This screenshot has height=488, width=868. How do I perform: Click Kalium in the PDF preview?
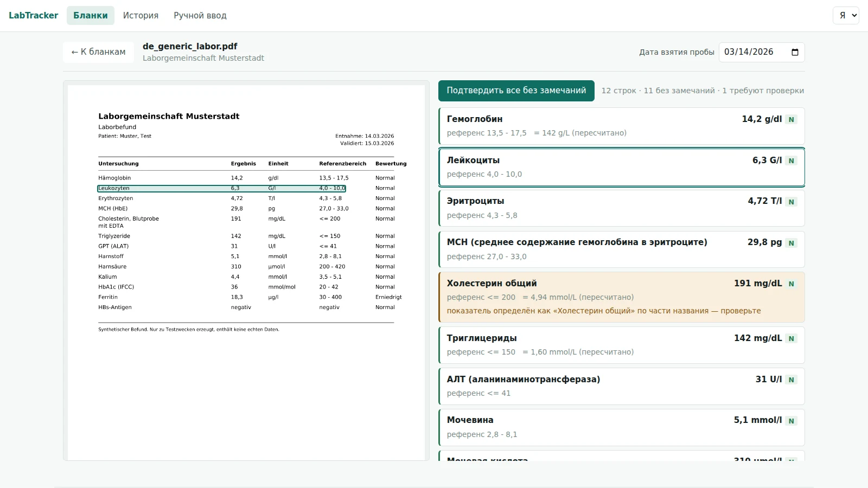point(107,277)
